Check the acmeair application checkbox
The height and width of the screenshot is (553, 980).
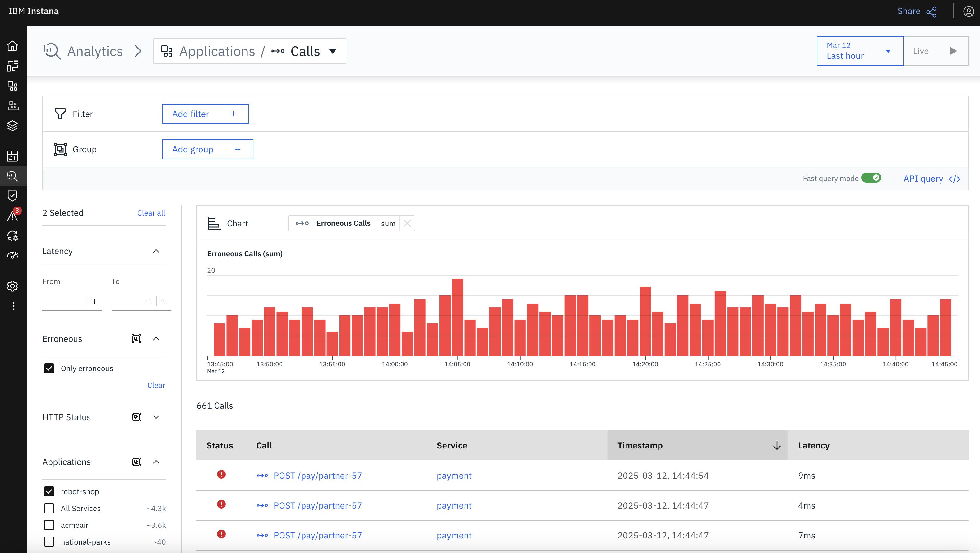pyautogui.click(x=49, y=525)
